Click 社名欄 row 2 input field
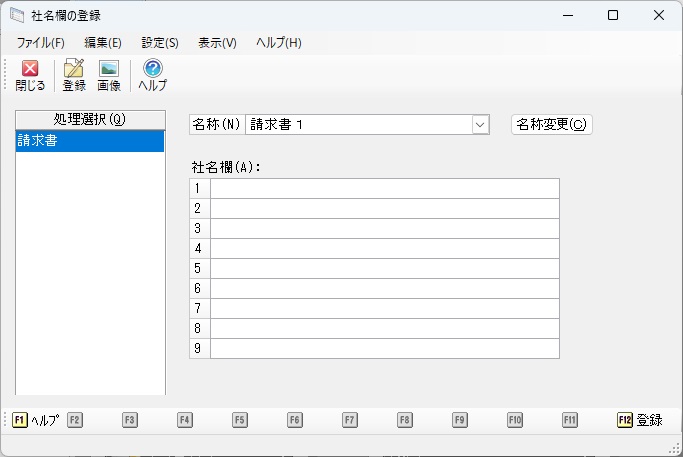 click(x=385, y=209)
